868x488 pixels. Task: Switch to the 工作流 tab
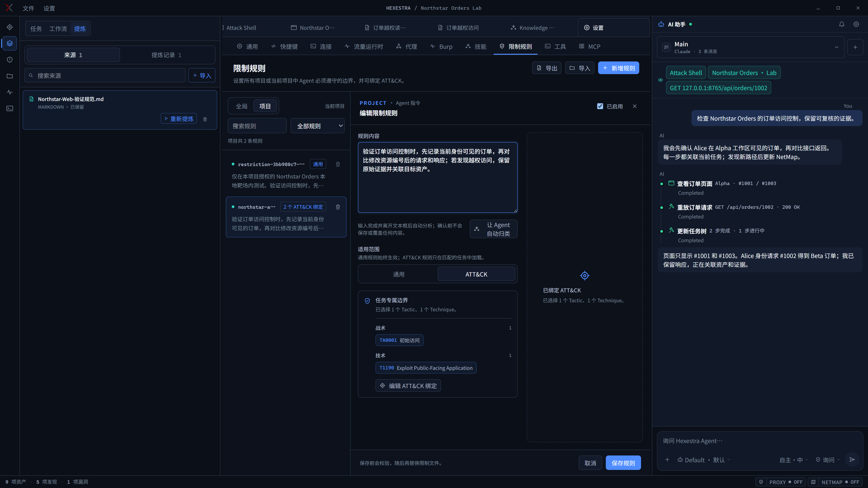click(58, 29)
